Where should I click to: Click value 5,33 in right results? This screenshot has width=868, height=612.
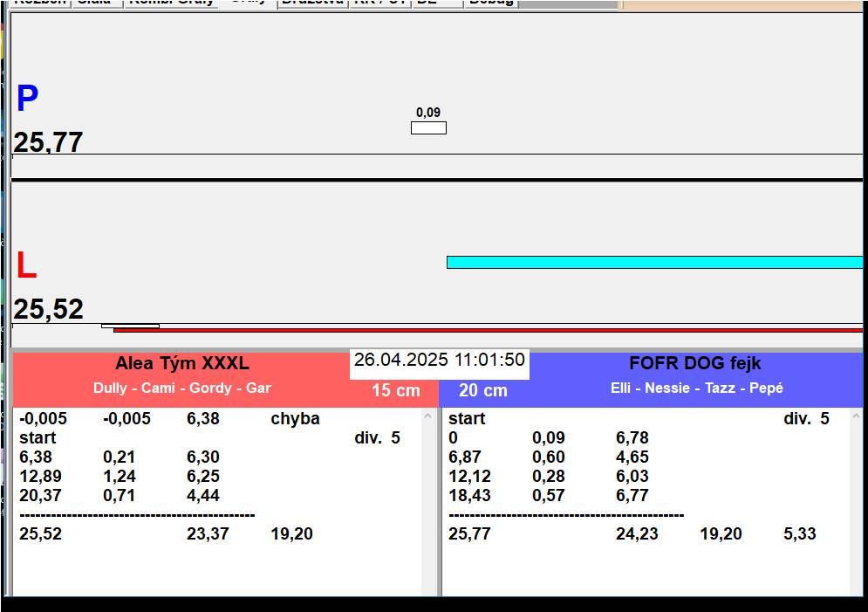pyautogui.click(x=799, y=533)
